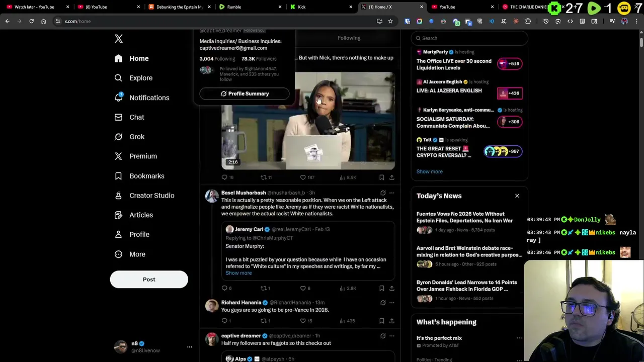Screen dimensions: 644x362
Task: Reload the page
Action: point(31,21)
